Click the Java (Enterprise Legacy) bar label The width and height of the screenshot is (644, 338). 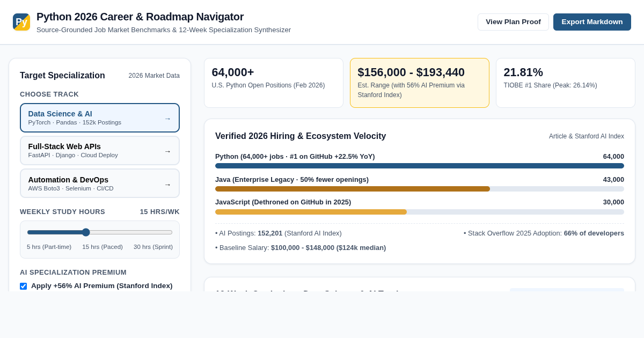pyautogui.click(x=292, y=179)
